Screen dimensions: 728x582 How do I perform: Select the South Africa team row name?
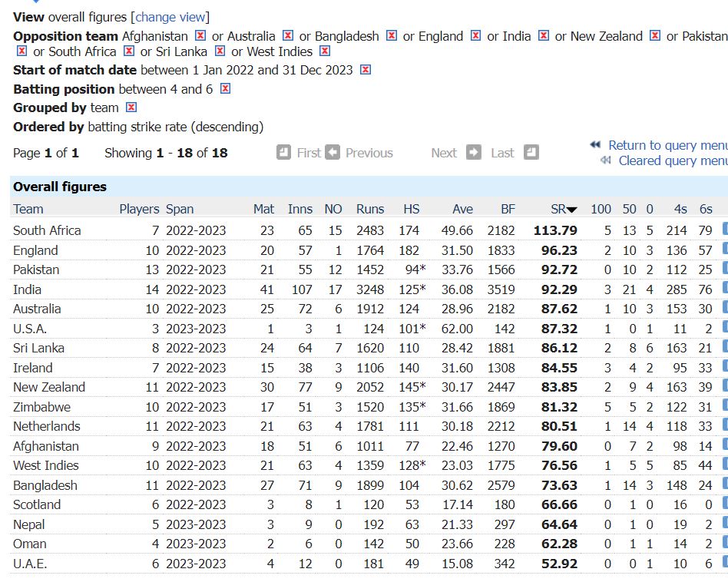(47, 230)
